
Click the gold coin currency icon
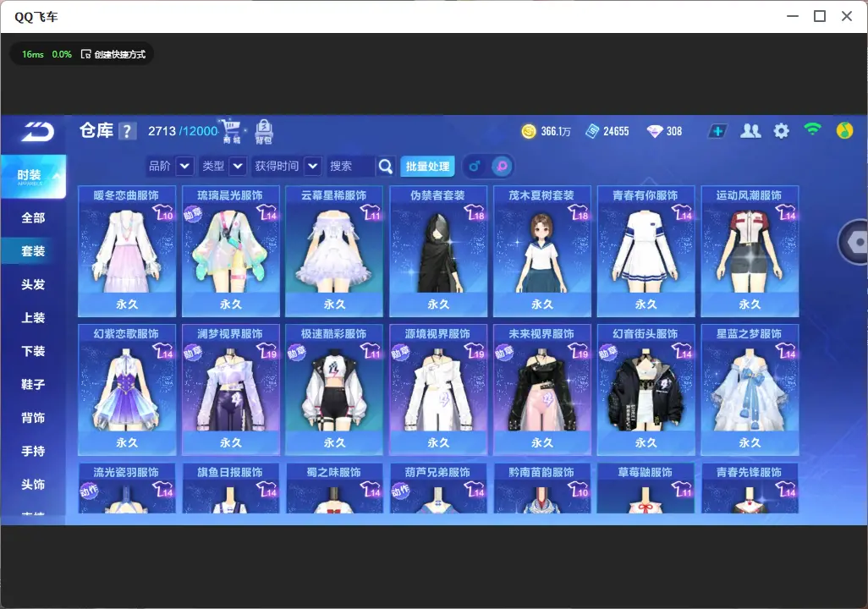(529, 131)
